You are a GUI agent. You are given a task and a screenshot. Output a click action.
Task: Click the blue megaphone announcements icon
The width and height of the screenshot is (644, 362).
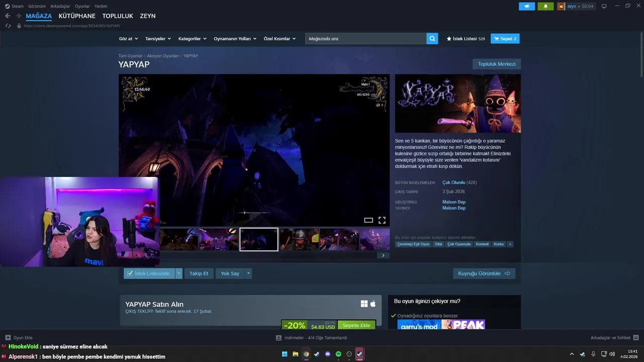pos(527,6)
